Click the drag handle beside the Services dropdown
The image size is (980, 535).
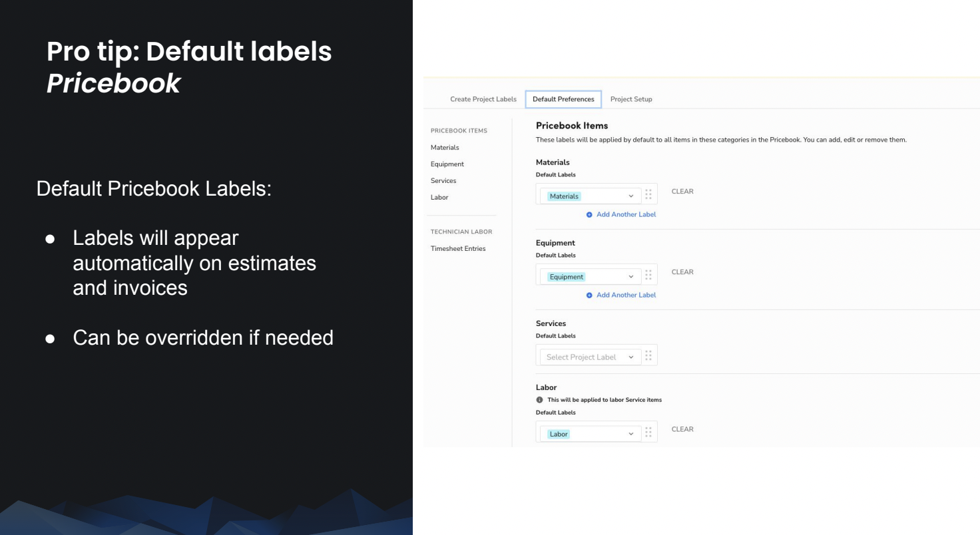tap(648, 355)
